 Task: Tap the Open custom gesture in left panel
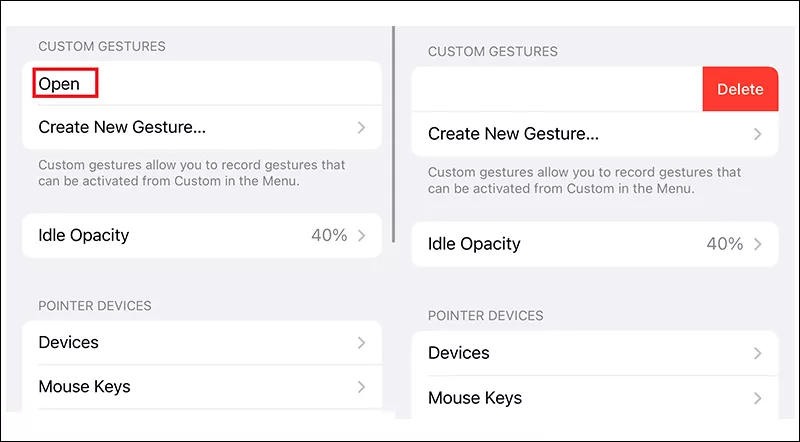click(x=59, y=84)
